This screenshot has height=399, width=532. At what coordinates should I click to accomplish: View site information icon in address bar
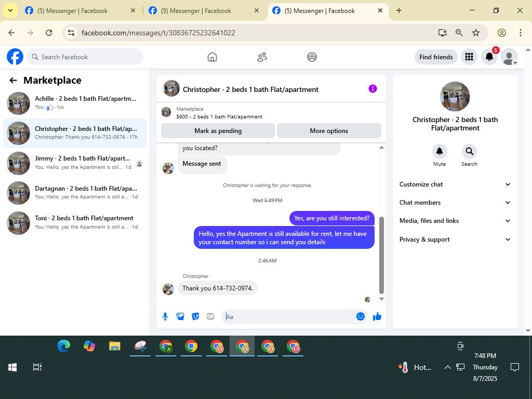click(x=71, y=33)
